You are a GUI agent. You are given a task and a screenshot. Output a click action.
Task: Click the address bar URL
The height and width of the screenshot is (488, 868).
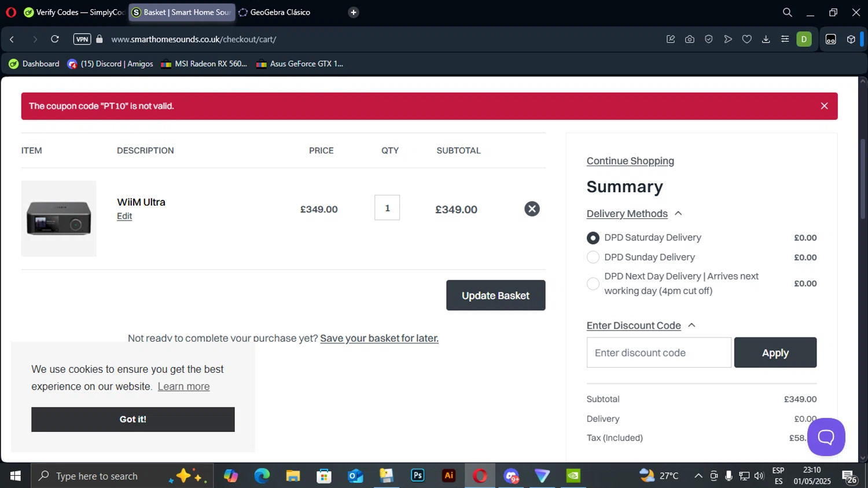[193, 39]
